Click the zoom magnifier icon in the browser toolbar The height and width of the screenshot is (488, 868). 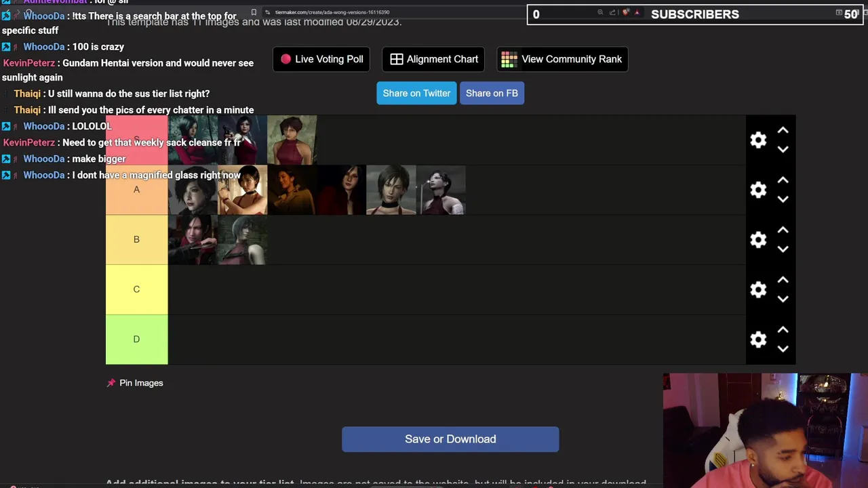tap(600, 12)
